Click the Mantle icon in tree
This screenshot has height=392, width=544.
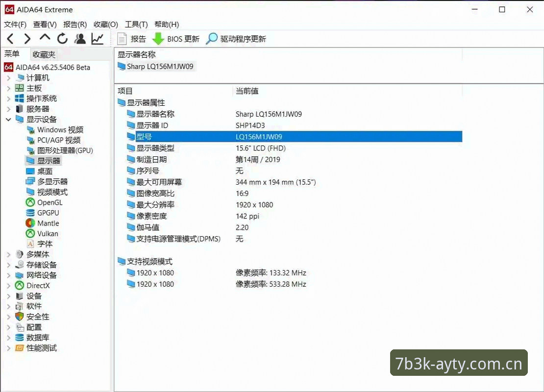30,223
